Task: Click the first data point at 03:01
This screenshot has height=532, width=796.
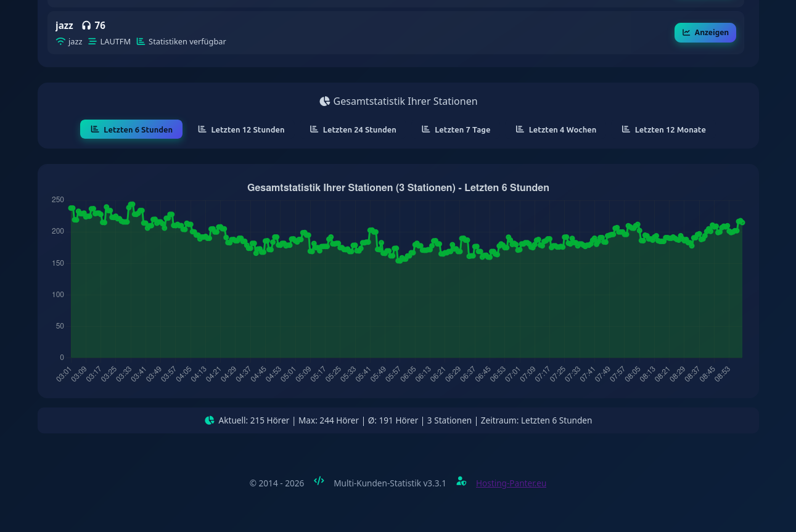Action: pos(72,208)
